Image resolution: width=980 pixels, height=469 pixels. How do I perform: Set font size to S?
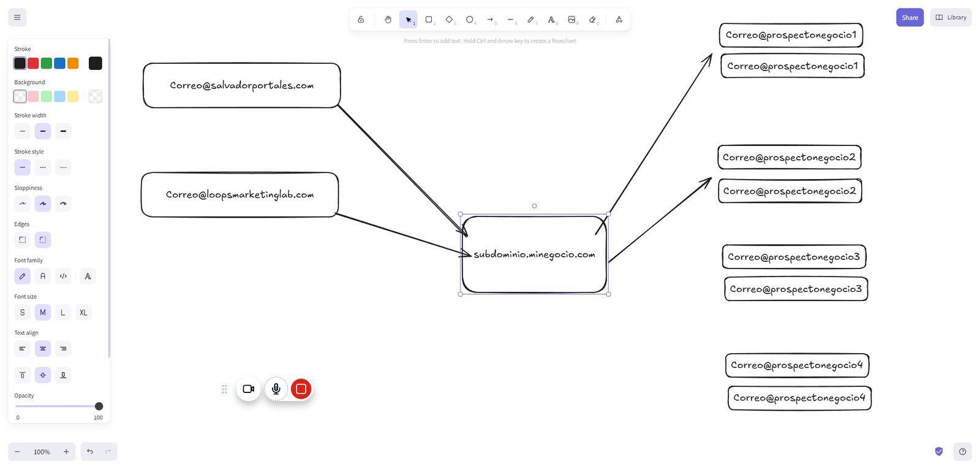pos(23,312)
